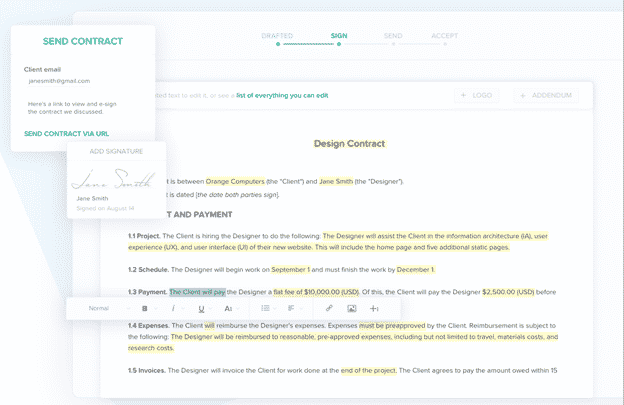Click the plus icon beside LOGO

(463, 95)
